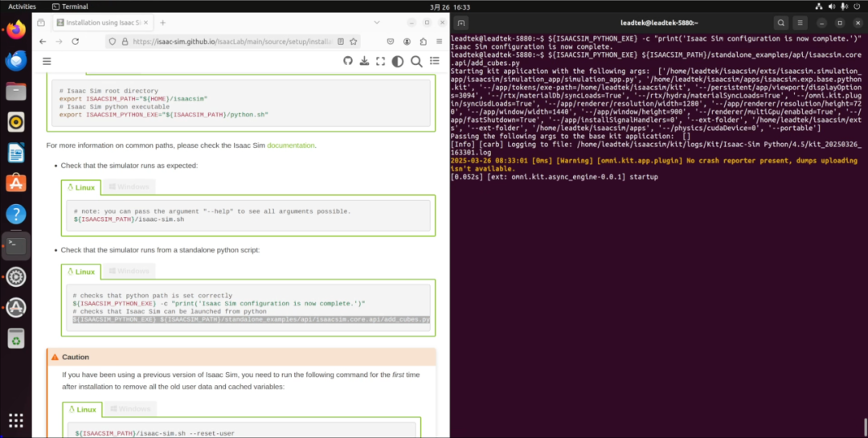The image size is (868, 438).
Task: Click the 'isaac-sim.sh --reset-user' code line
Action: coord(155,433)
